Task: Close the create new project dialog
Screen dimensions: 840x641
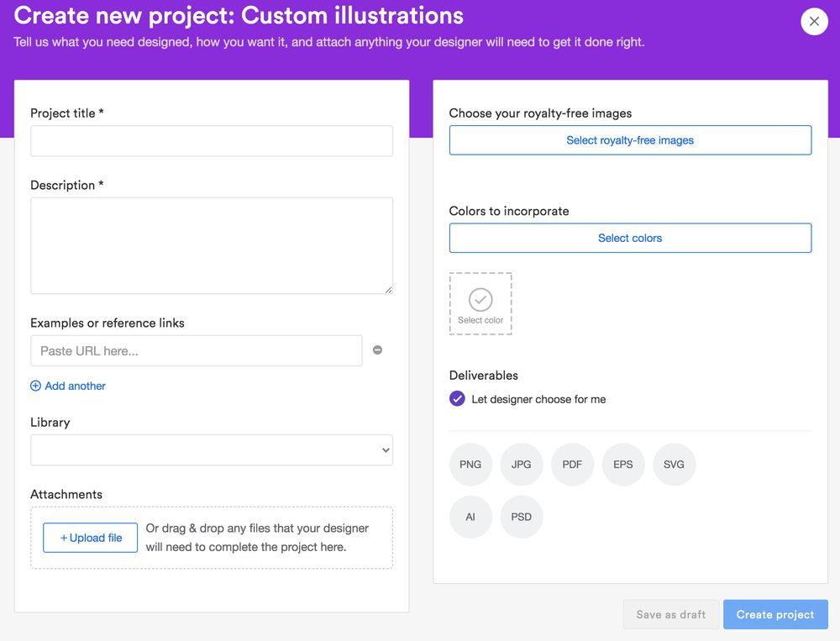Action: point(814,22)
